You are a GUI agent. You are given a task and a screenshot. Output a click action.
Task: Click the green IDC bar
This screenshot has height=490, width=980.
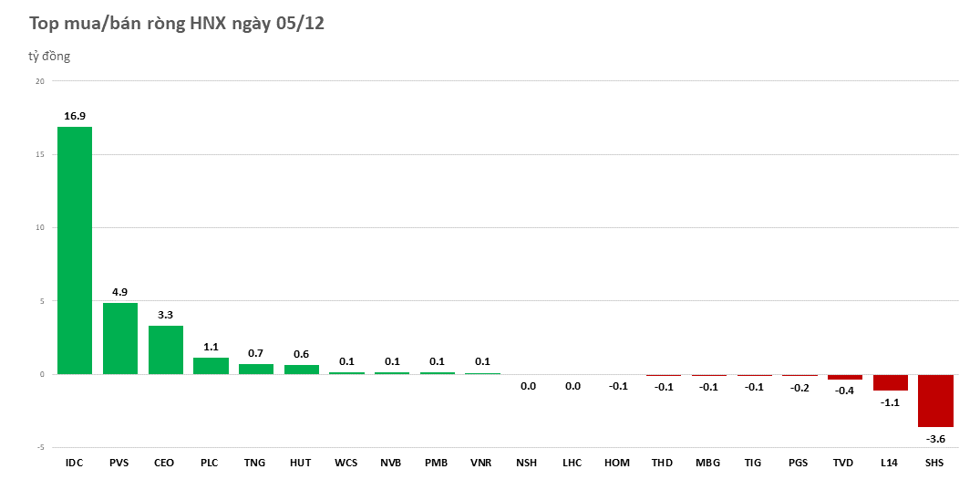[x=75, y=250]
